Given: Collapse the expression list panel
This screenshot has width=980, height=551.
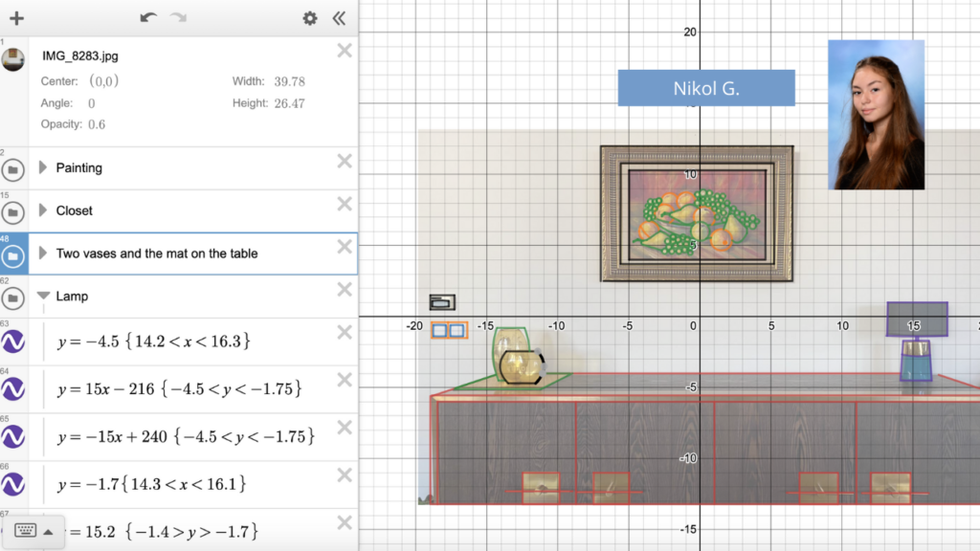Looking at the screenshot, I should click(340, 18).
